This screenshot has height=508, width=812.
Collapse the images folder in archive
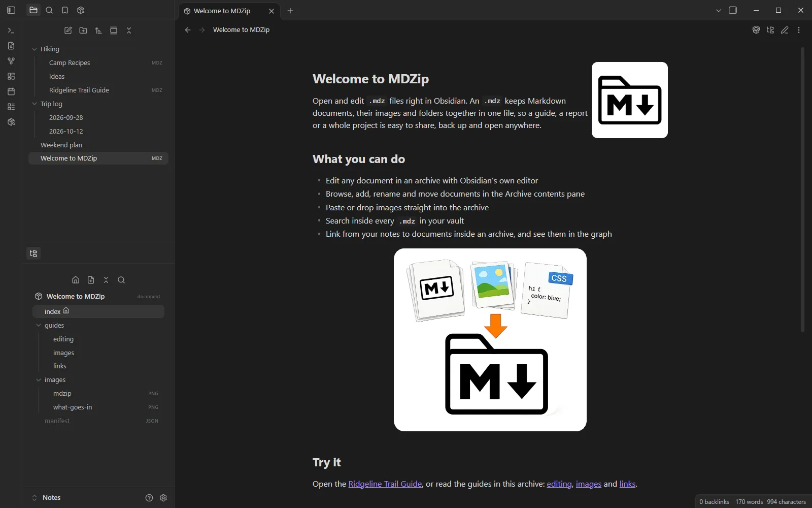pos(39,380)
